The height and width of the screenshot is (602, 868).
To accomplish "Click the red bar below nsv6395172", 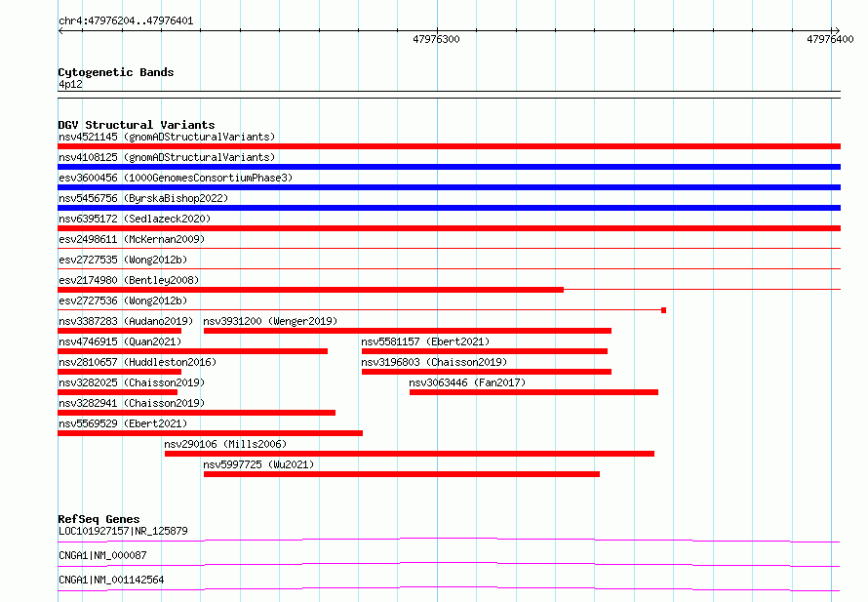I will 449,228.
